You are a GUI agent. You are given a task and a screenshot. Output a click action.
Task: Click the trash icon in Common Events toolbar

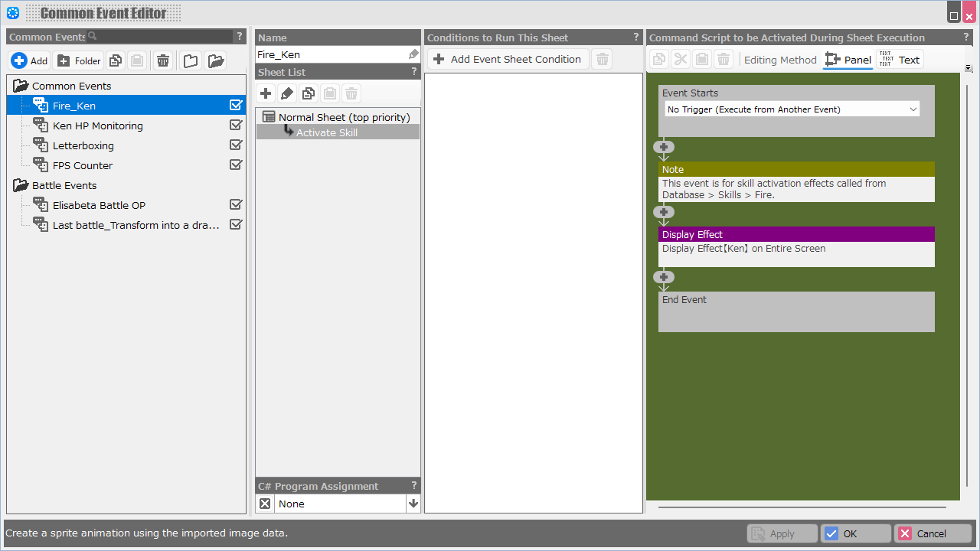(x=163, y=61)
